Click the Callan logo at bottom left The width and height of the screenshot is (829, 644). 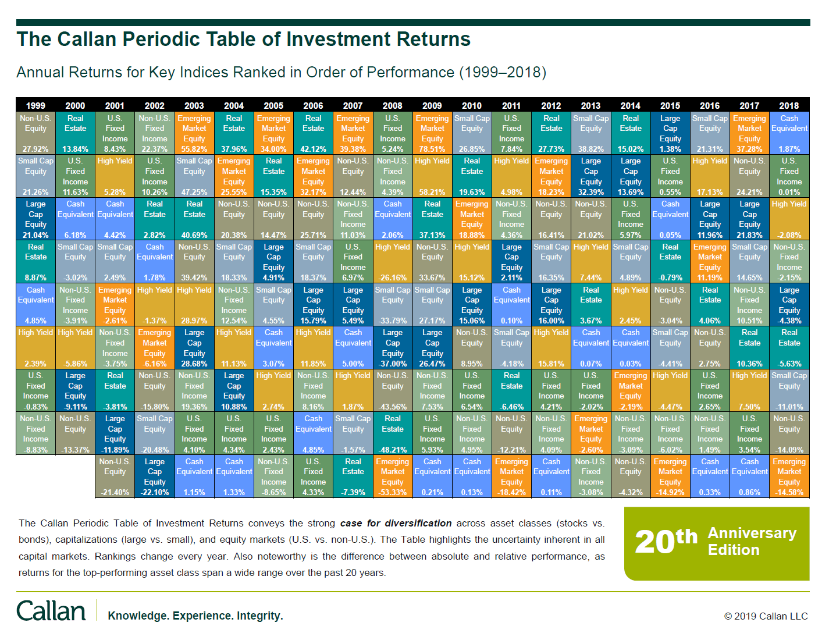(x=51, y=611)
